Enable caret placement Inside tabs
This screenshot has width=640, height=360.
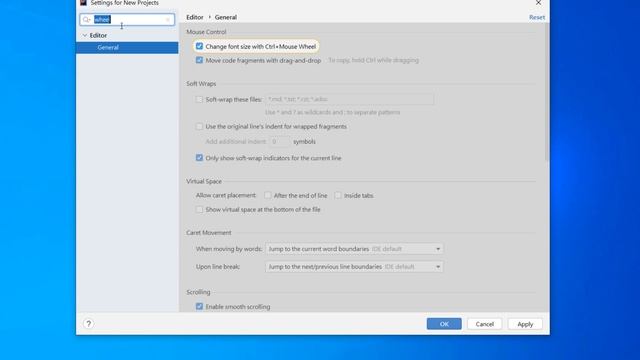338,196
